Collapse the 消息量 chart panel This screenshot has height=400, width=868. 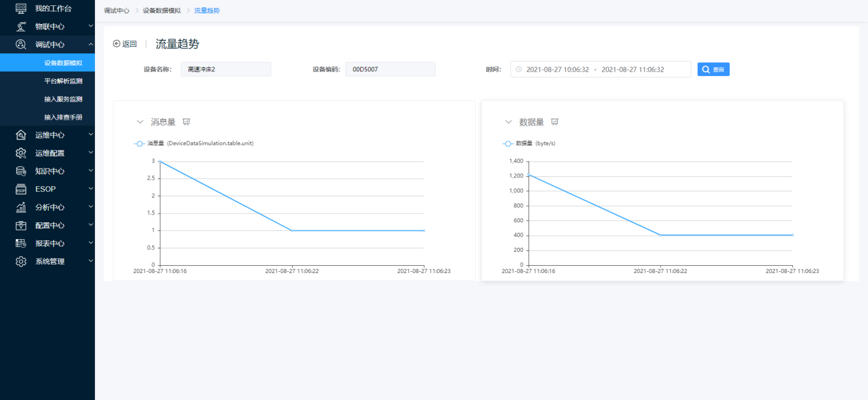coord(140,122)
